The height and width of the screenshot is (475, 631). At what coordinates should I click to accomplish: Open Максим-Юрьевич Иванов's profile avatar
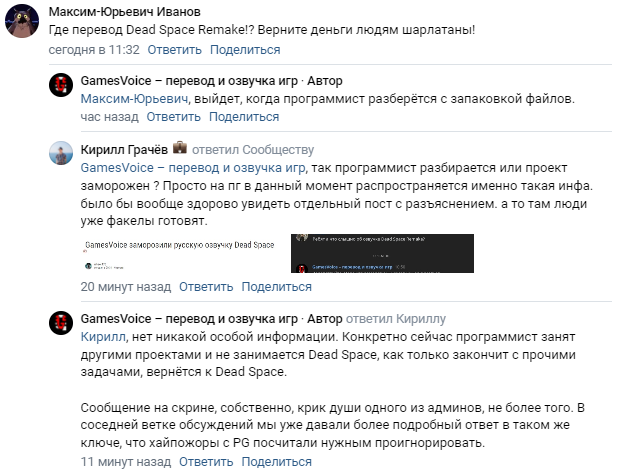click(25, 22)
